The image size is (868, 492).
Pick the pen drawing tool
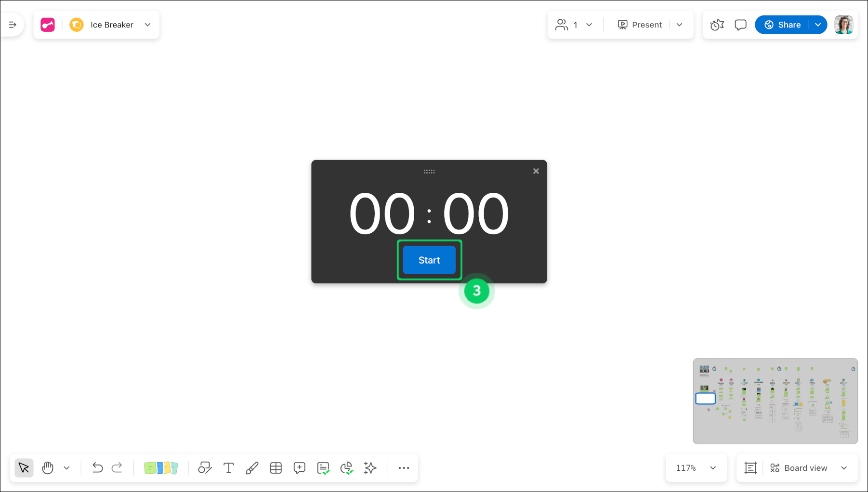click(x=252, y=467)
